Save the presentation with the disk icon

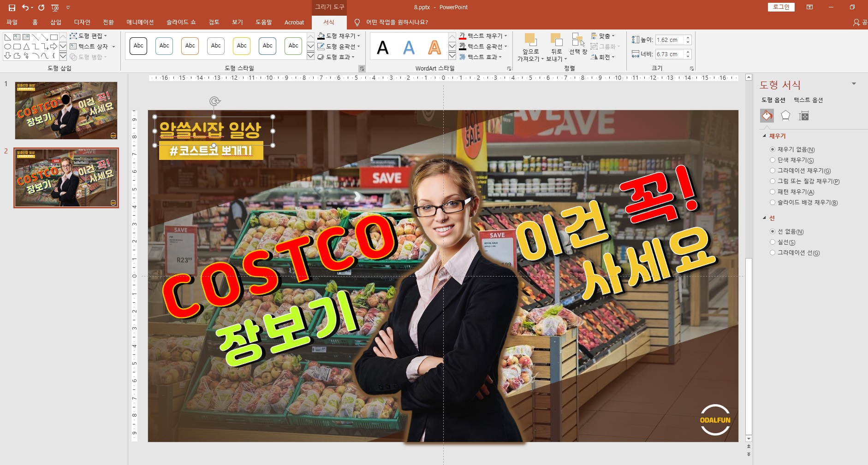12,7
